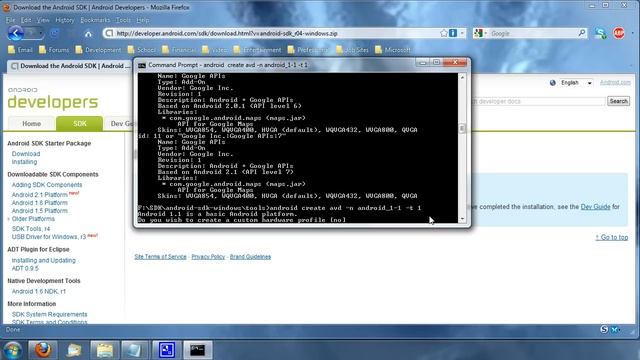This screenshot has width=640, height=360.
Task: Open the English language dropdown
Action: pos(576,83)
